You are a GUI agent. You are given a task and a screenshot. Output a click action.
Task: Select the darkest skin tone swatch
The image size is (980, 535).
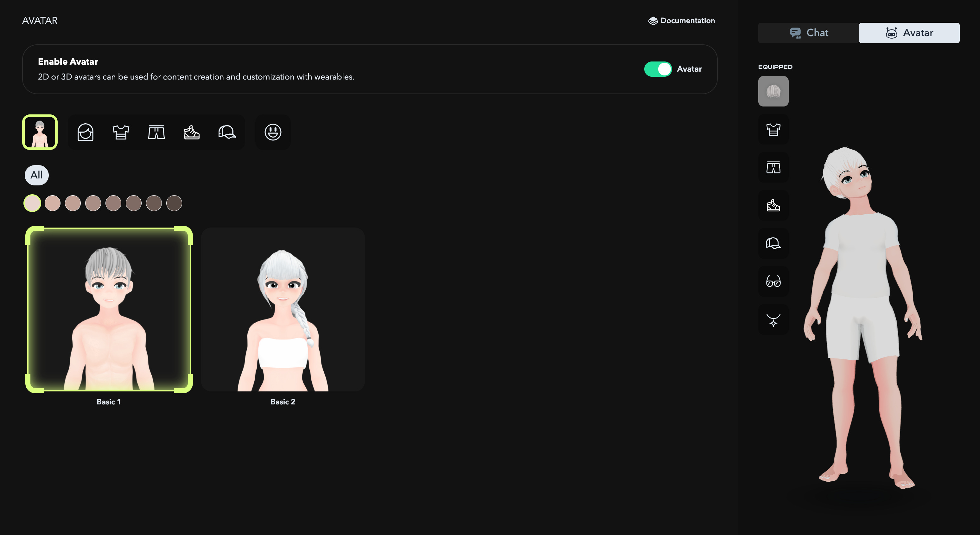coord(174,203)
